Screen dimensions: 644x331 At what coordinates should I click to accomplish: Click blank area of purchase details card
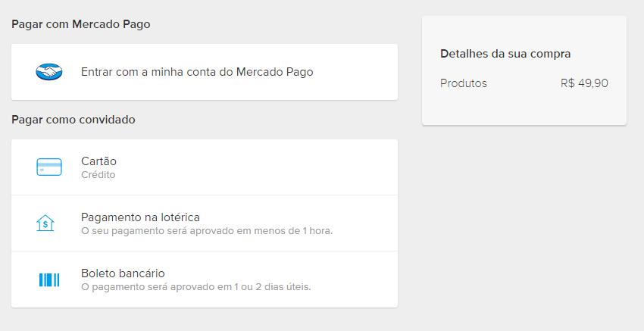tap(524, 108)
